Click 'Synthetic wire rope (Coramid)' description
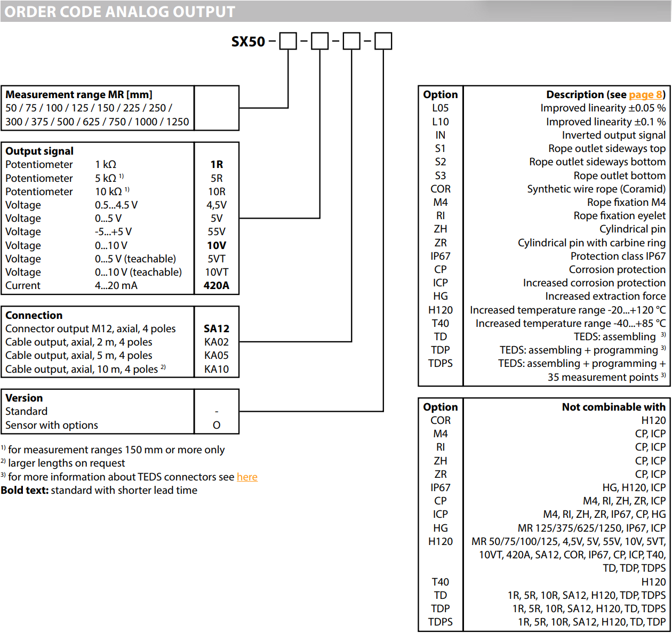The width and height of the screenshot is (672, 633). point(596,189)
